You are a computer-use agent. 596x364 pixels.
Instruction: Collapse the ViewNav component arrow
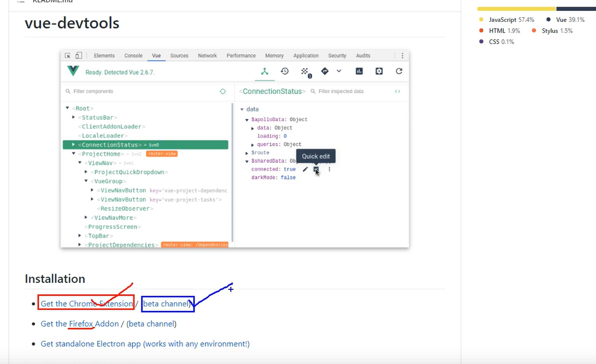80,163
